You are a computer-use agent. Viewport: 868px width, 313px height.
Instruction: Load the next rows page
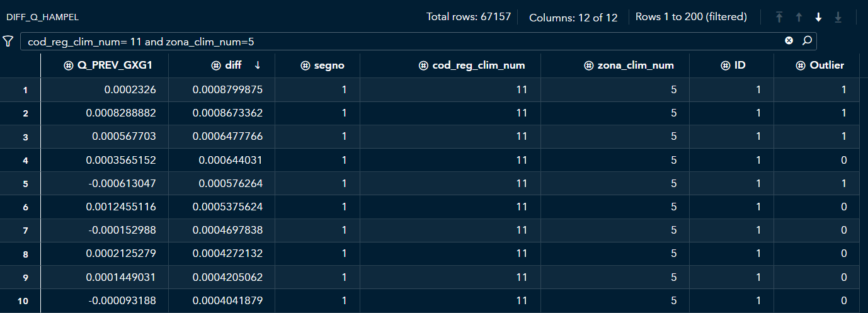click(x=818, y=17)
